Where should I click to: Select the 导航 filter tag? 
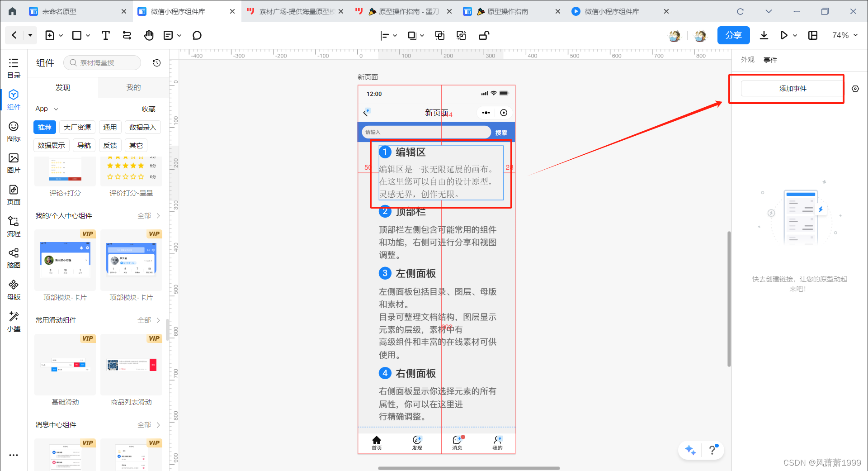tap(84, 146)
